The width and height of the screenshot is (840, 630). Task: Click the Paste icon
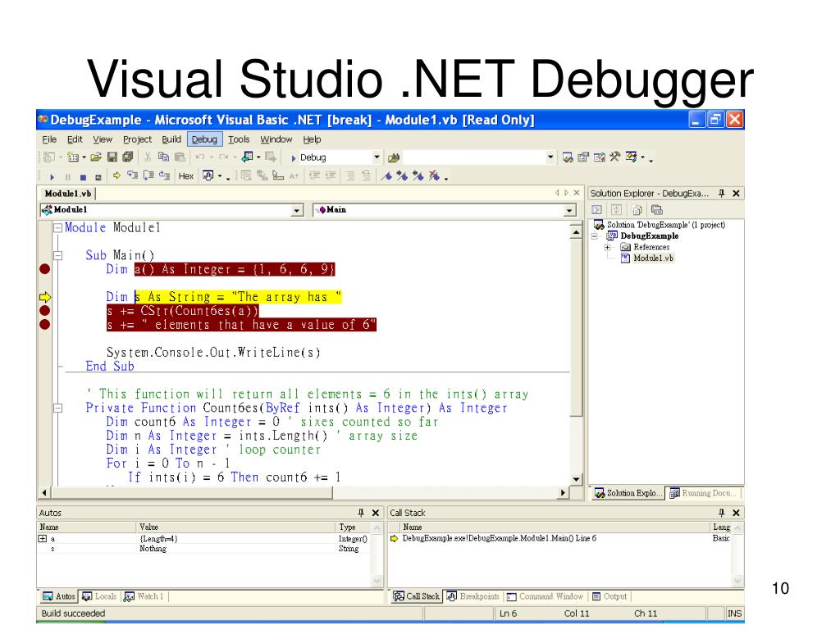click(x=180, y=157)
